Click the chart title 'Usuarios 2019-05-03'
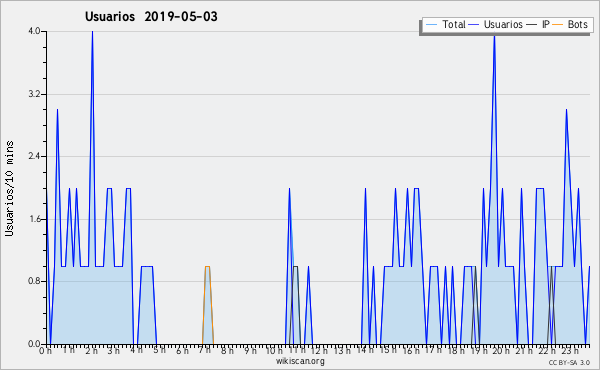 [151, 16]
